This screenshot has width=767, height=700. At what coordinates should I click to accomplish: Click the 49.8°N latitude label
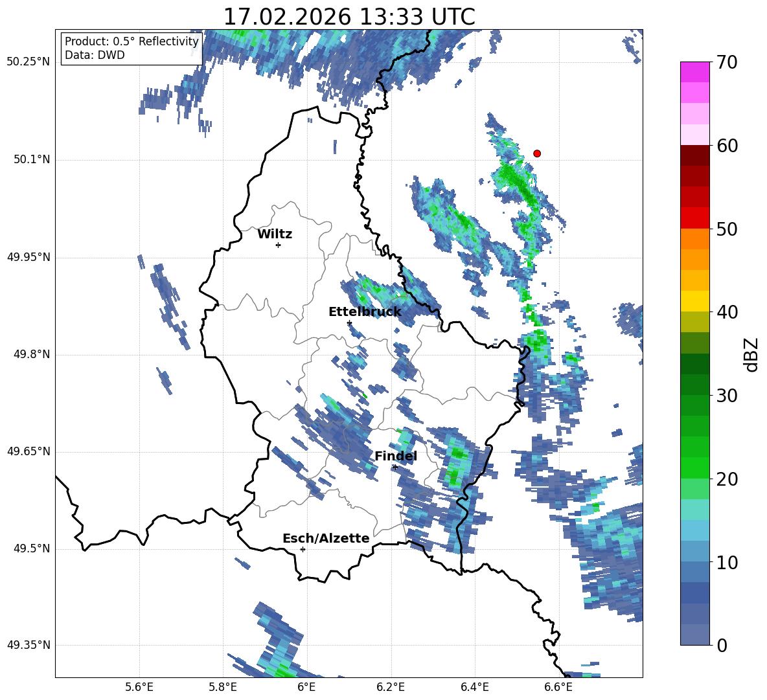tap(31, 354)
